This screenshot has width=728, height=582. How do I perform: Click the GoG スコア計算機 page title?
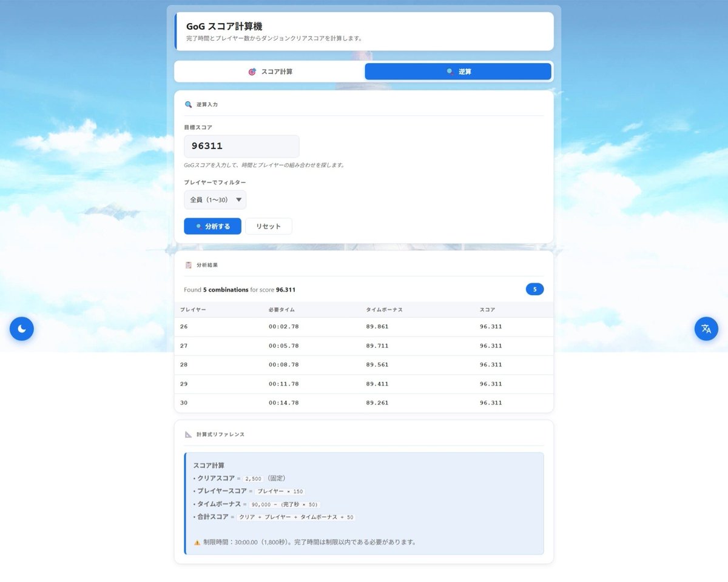coord(224,27)
